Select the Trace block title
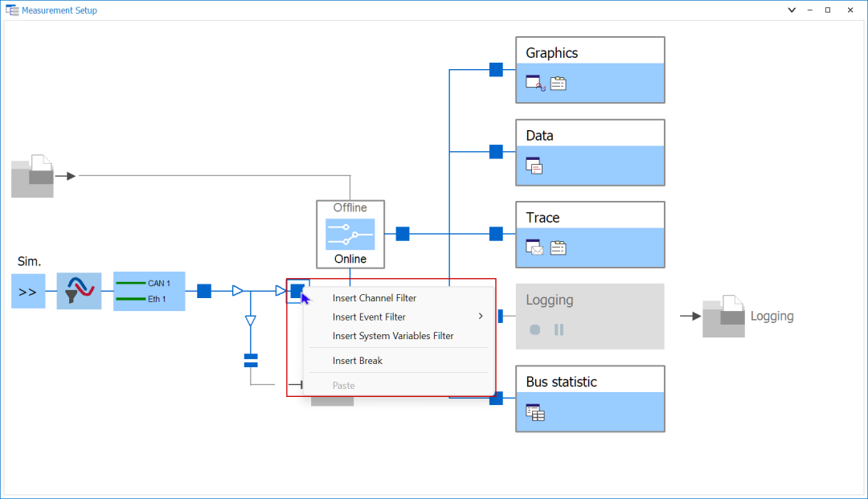This screenshot has height=499, width=868. tap(542, 218)
